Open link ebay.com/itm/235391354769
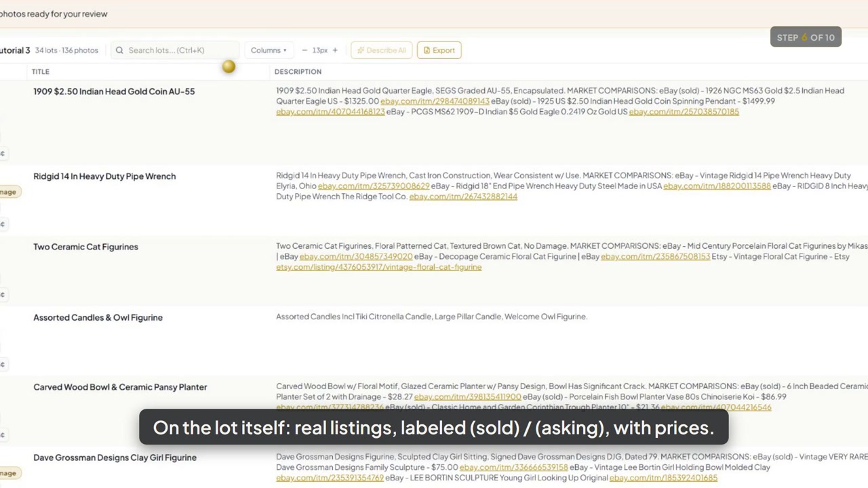868x488 pixels. point(330,478)
